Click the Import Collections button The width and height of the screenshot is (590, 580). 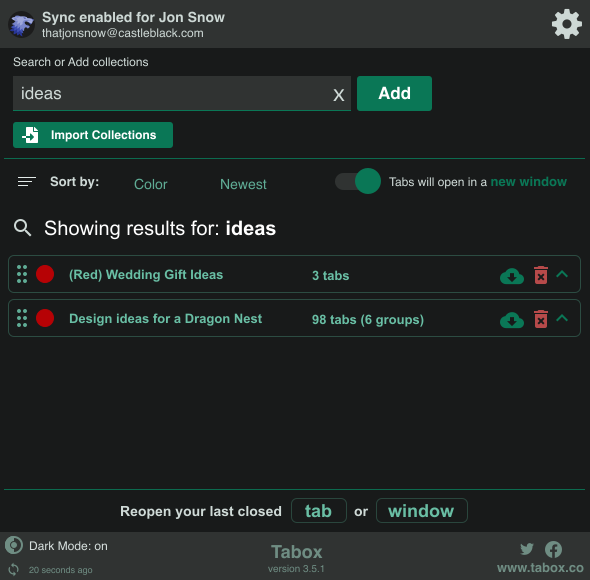point(93,135)
